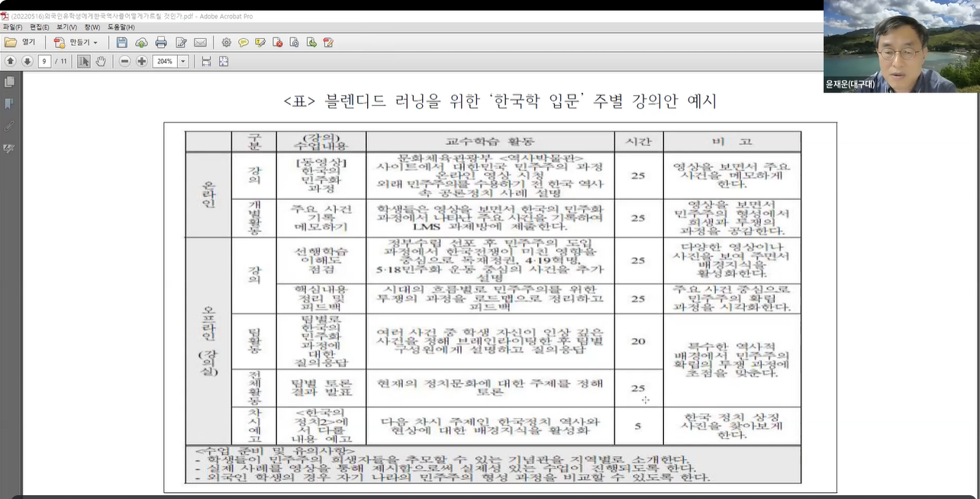Click the fit width scrolling icon
The width and height of the screenshot is (980, 499).
206,61
